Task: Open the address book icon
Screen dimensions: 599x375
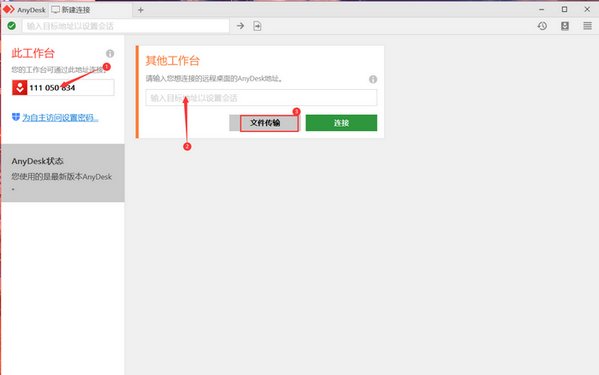Action: pyautogui.click(x=565, y=26)
